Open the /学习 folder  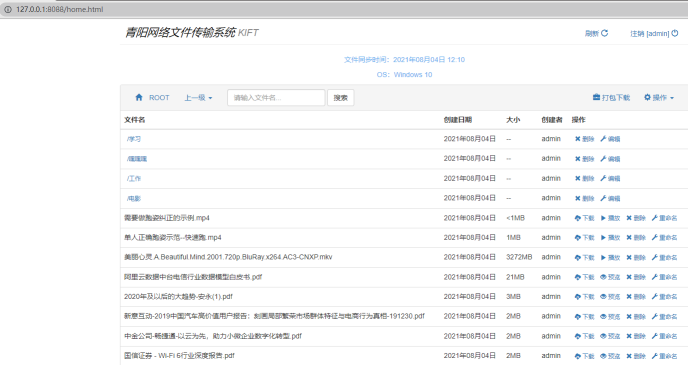[134, 139]
